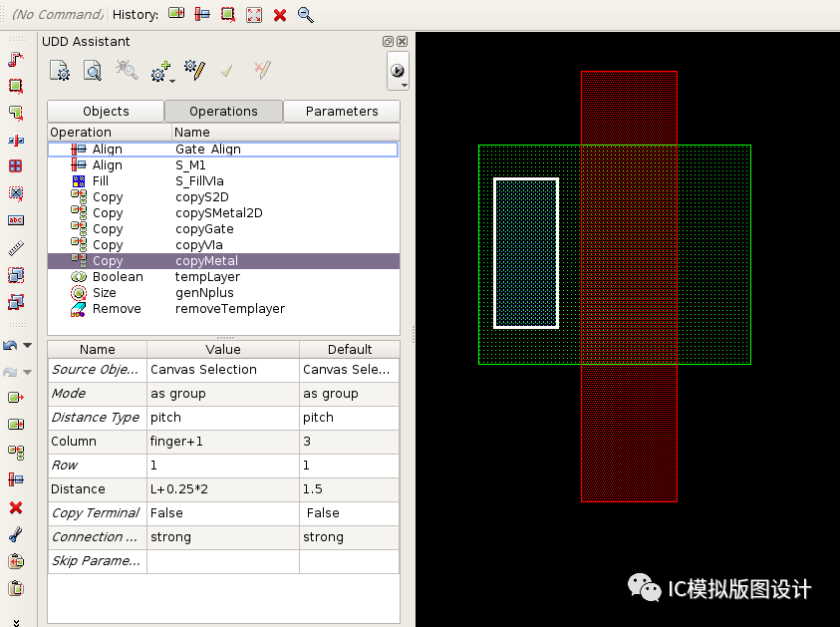Click the clipboard with dashed line icon
Screen dimensions: 840x627
point(16,588)
